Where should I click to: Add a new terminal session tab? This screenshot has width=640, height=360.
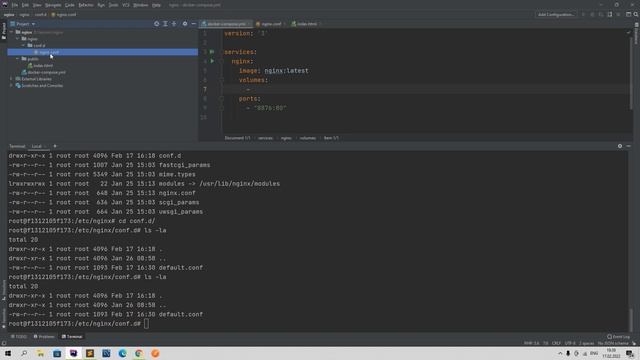click(x=55, y=146)
